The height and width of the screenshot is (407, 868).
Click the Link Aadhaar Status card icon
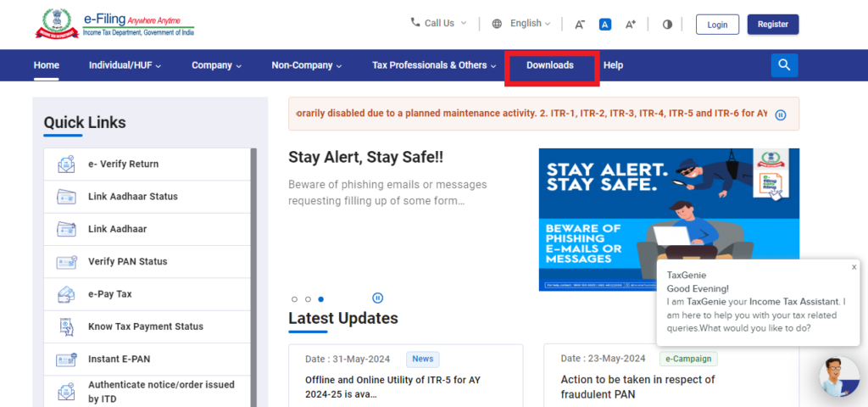[x=66, y=197]
